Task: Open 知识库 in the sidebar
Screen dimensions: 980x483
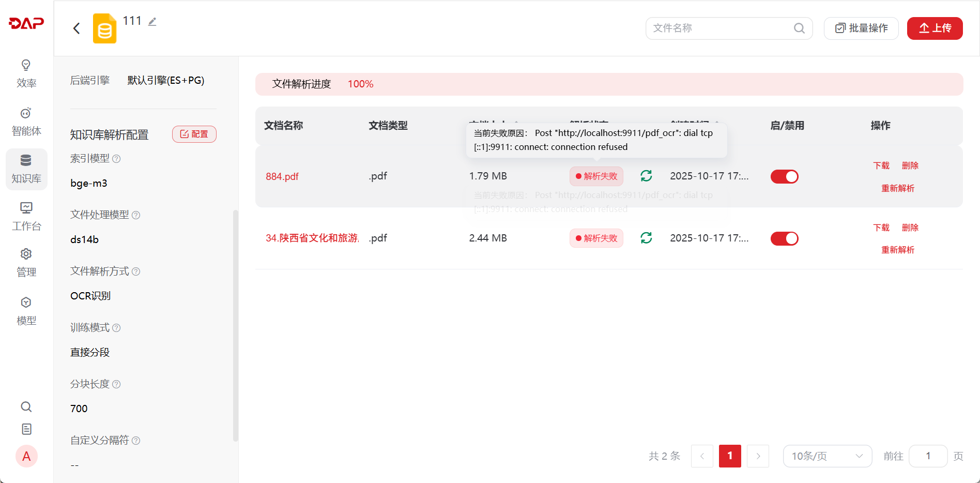Action: pos(26,170)
